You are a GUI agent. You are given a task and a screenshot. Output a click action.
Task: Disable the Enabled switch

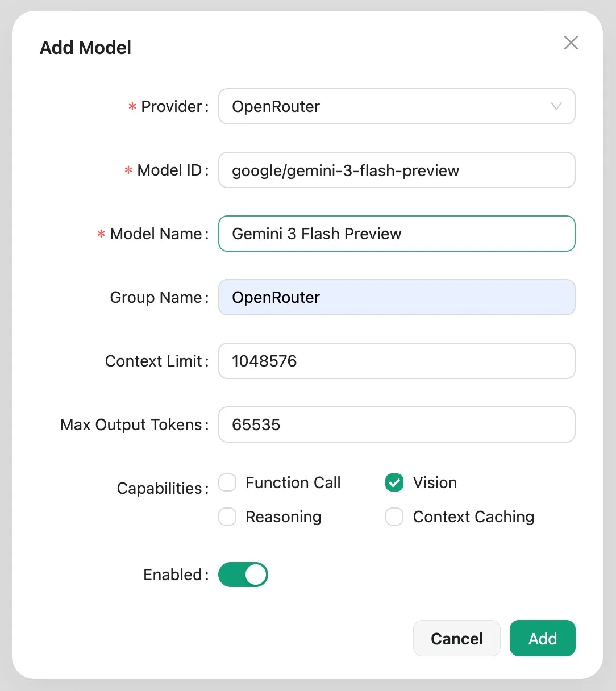(243, 575)
